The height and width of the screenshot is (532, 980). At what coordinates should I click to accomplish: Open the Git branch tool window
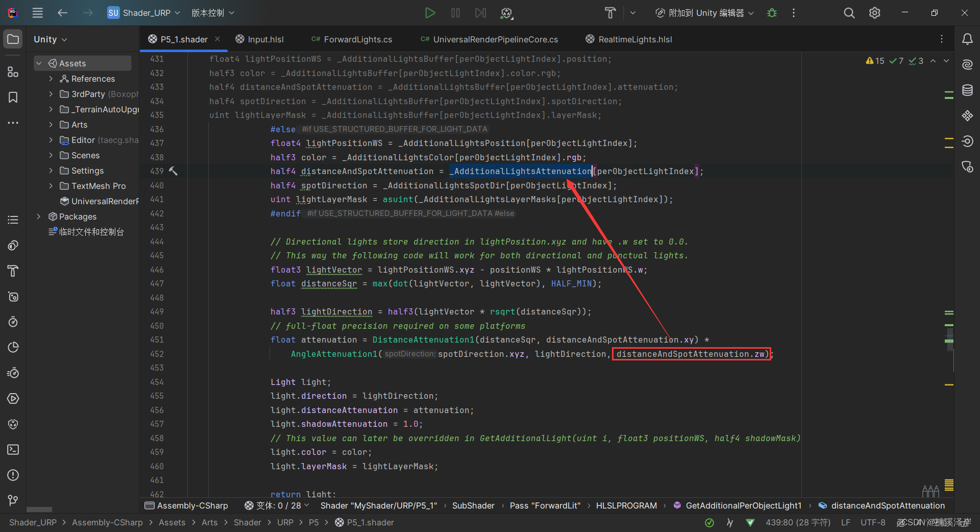click(13, 500)
